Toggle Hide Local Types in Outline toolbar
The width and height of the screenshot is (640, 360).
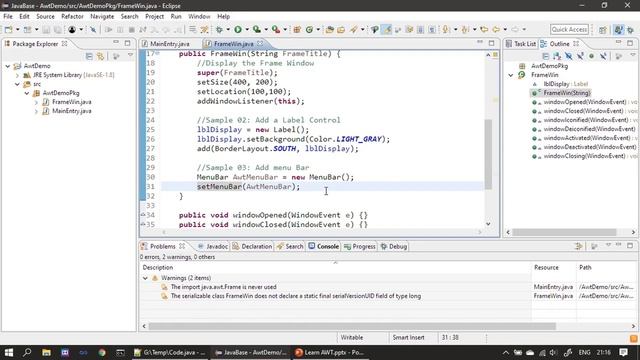603,56
